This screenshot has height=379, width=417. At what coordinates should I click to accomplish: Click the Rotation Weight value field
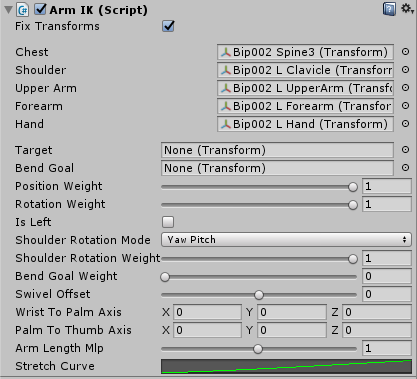[x=387, y=204]
